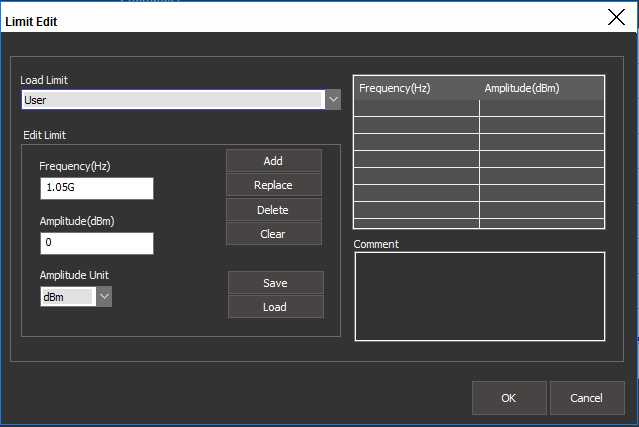Confirm the dialog with OK
The image size is (639, 427).
pyautogui.click(x=508, y=398)
